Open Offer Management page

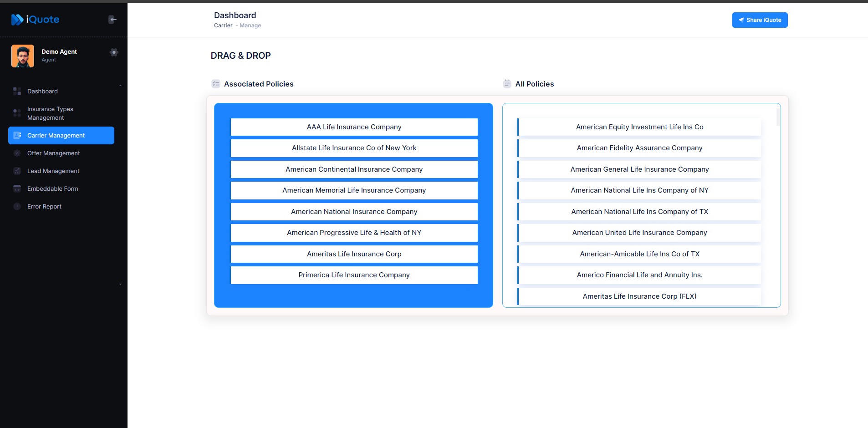[61, 153]
